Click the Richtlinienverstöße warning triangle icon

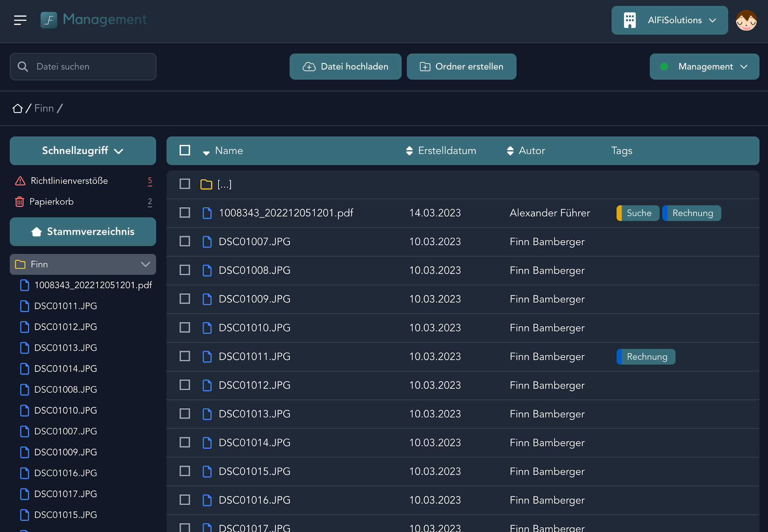point(20,181)
